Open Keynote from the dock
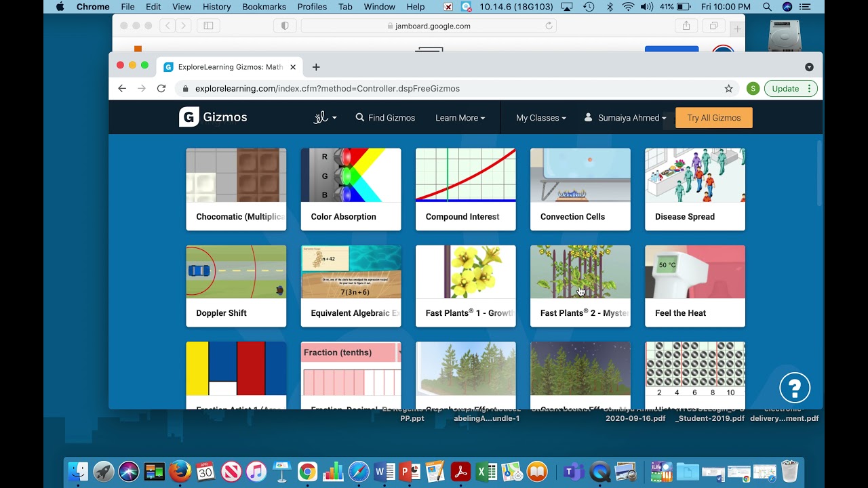The height and width of the screenshot is (488, 868). coord(281,471)
